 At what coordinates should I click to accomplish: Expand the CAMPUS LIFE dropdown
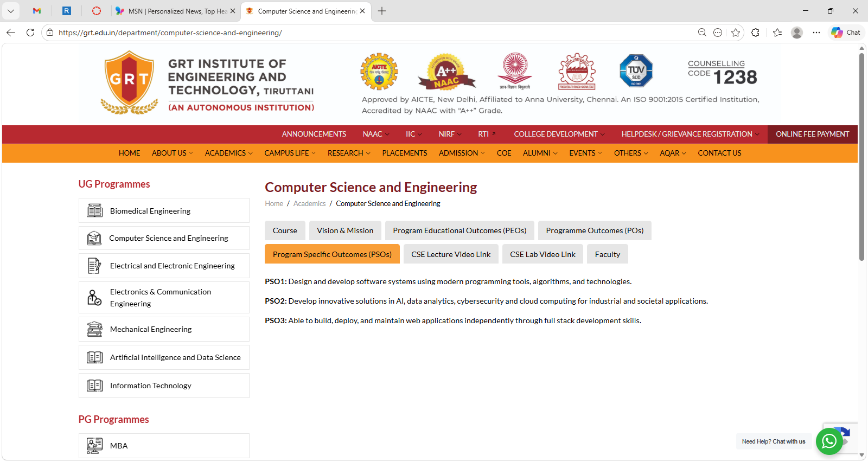(290, 153)
